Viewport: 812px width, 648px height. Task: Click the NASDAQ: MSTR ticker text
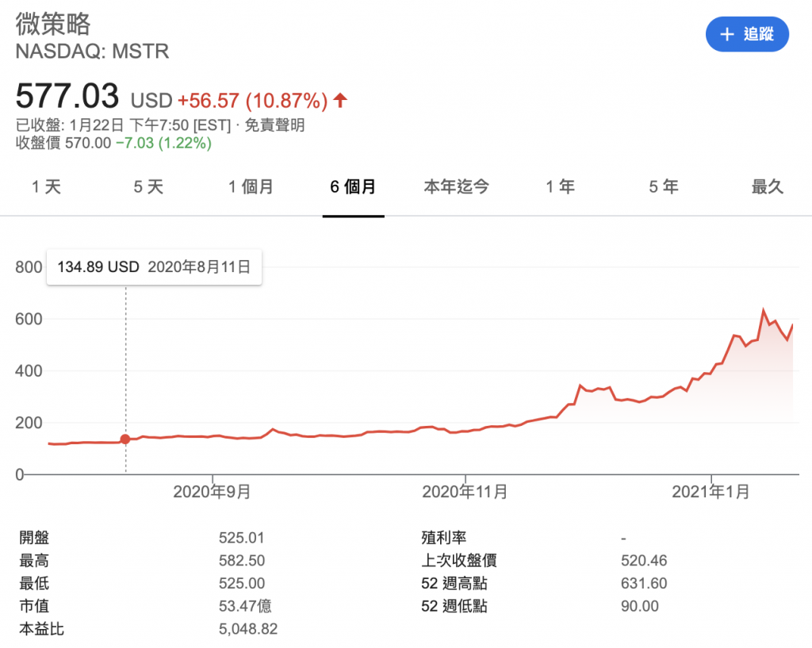coord(92,52)
